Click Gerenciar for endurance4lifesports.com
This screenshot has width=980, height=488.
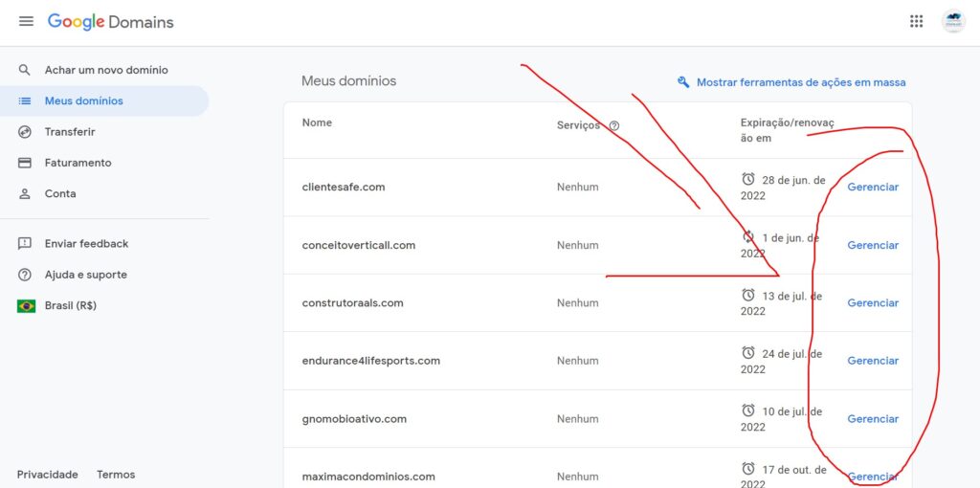pos(873,361)
